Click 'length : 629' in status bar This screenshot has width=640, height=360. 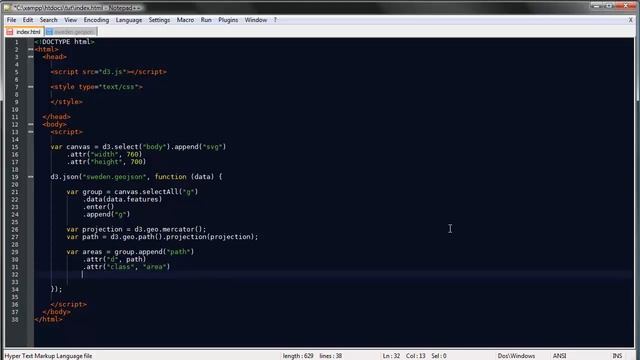click(298, 356)
